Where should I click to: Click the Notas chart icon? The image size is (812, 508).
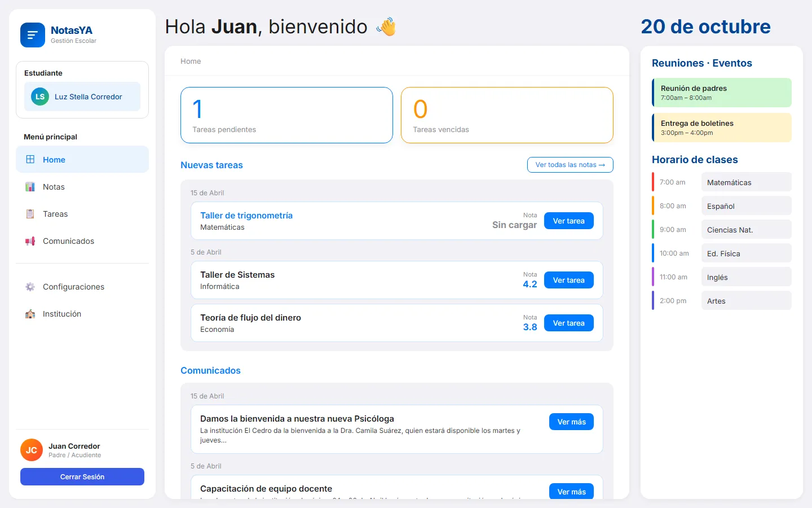click(x=30, y=187)
